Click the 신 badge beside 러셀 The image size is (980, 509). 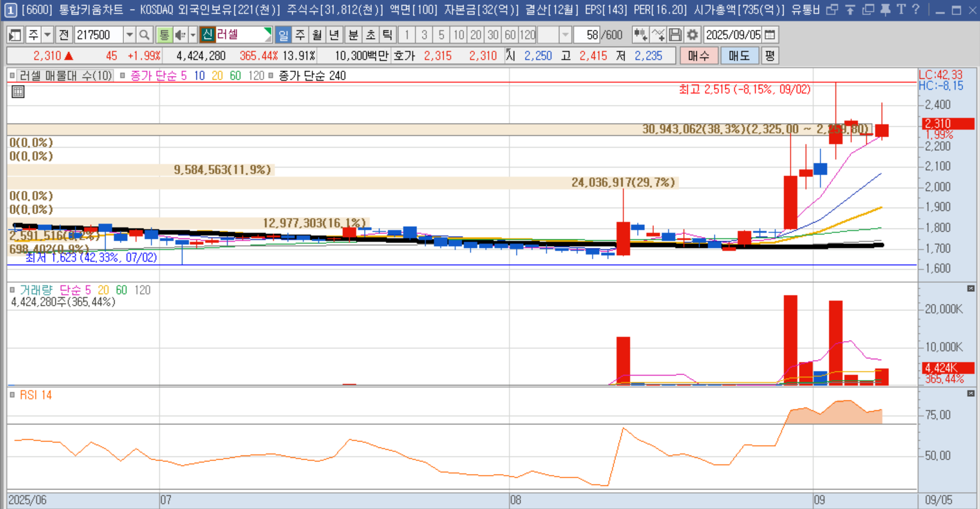click(x=208, y=34)
